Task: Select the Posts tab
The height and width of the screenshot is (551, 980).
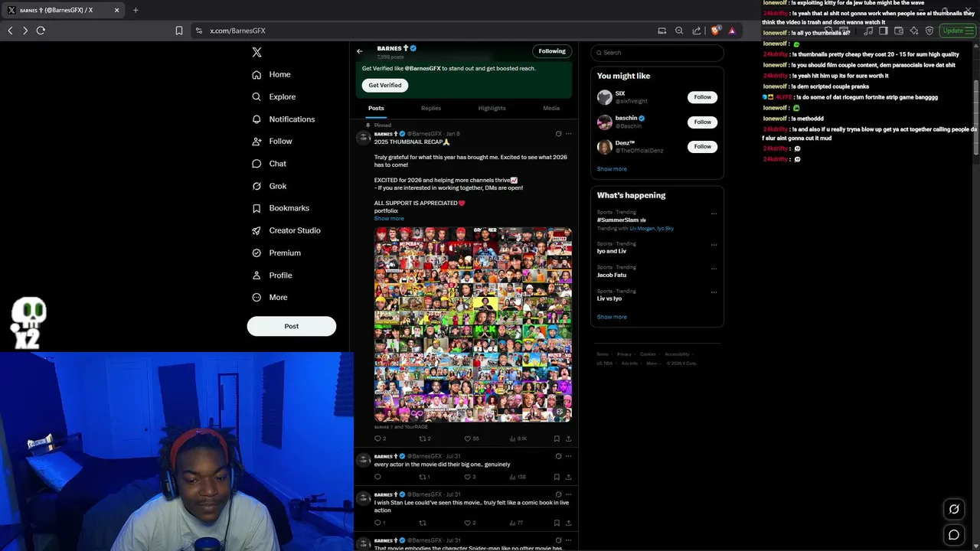Action: (x=376, y=109)
